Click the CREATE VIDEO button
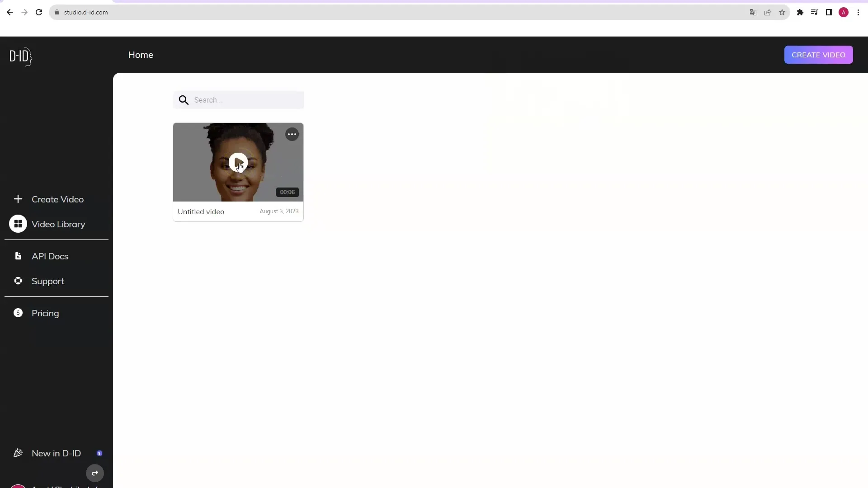Screen dimensions: 868x488 819,55
